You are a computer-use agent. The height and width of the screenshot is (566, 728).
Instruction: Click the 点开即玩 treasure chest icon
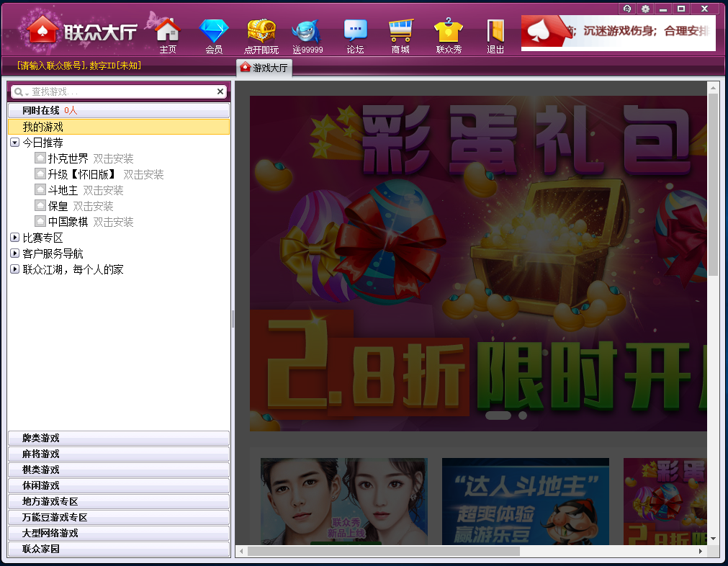coord(261,32)
